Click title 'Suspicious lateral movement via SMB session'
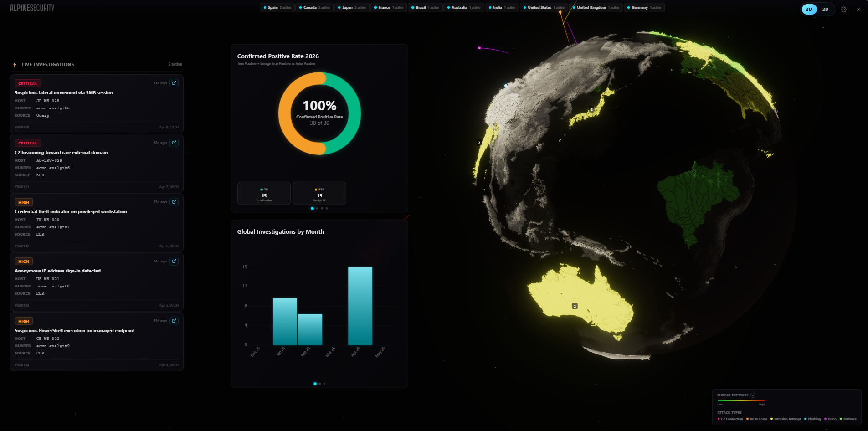Viewport: 868px width, 431px height. 64,93
